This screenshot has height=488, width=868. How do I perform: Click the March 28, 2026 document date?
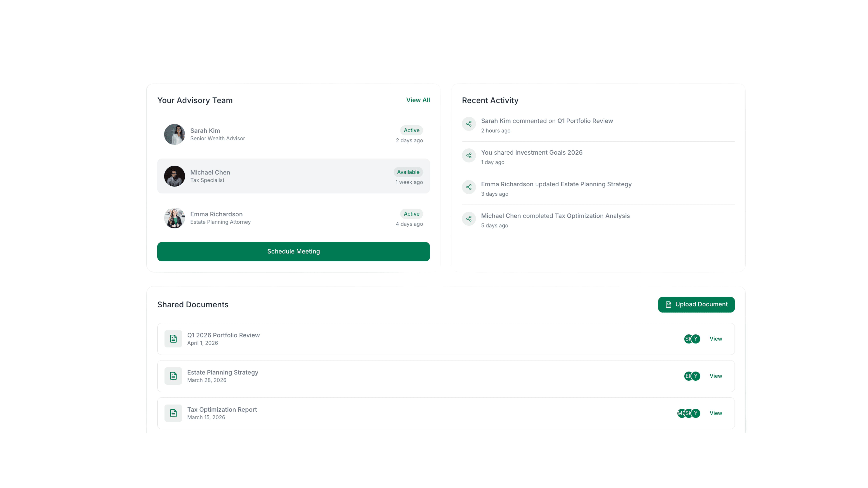207,380
